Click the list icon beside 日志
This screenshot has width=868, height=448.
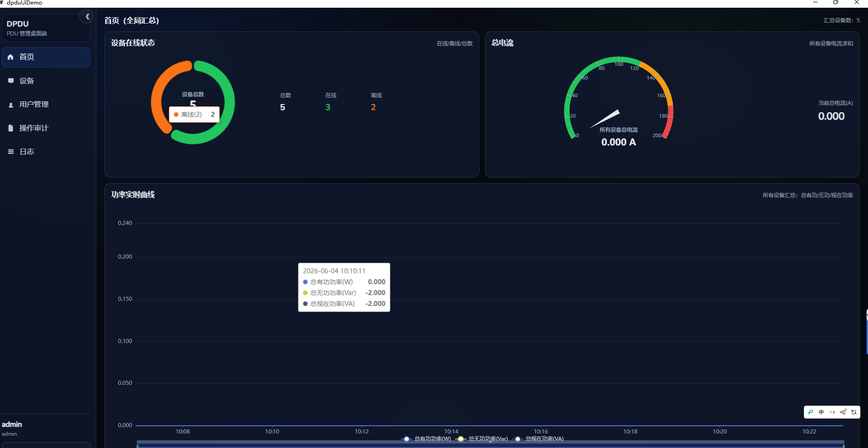tap(11, 152)
